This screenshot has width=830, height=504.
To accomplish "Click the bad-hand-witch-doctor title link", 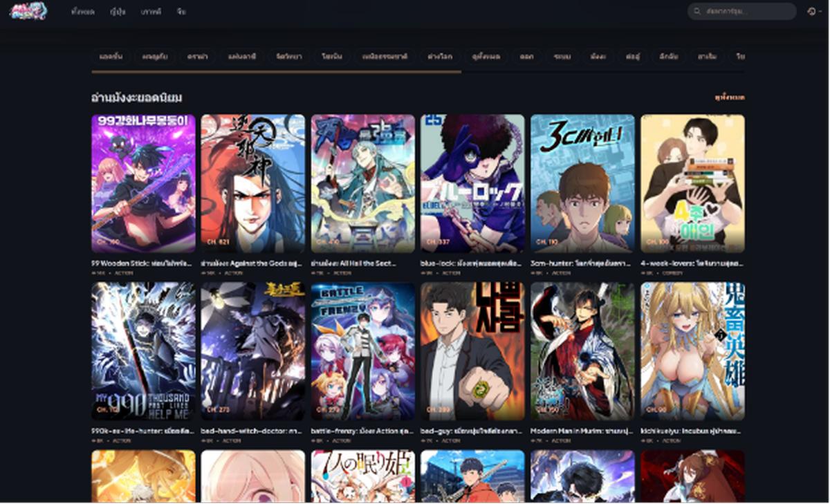I will (252, 431).
